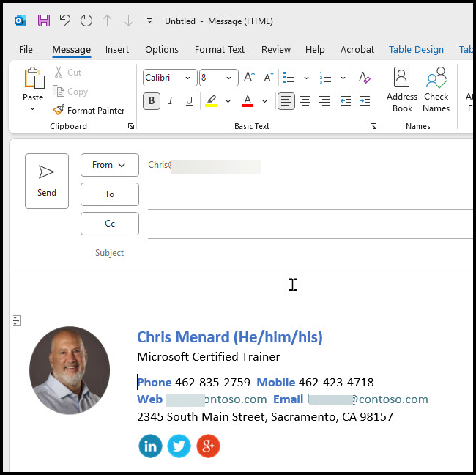Click the Outlook app icon in title bar
Screen dimensions: 476x475
pos(21,21)
